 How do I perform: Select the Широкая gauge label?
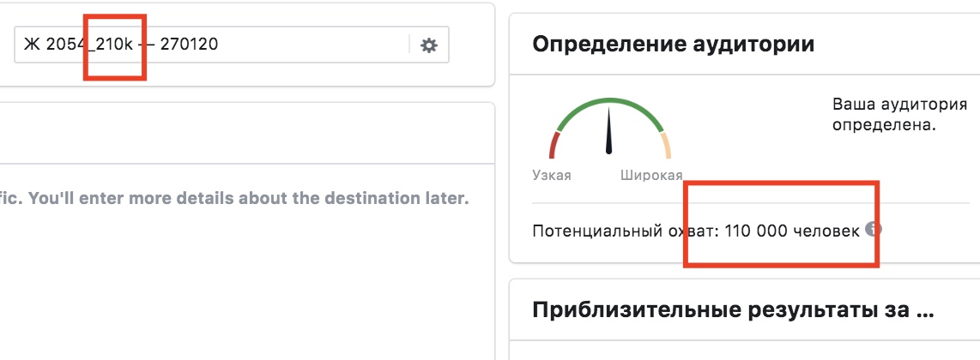tap(651, 175)
